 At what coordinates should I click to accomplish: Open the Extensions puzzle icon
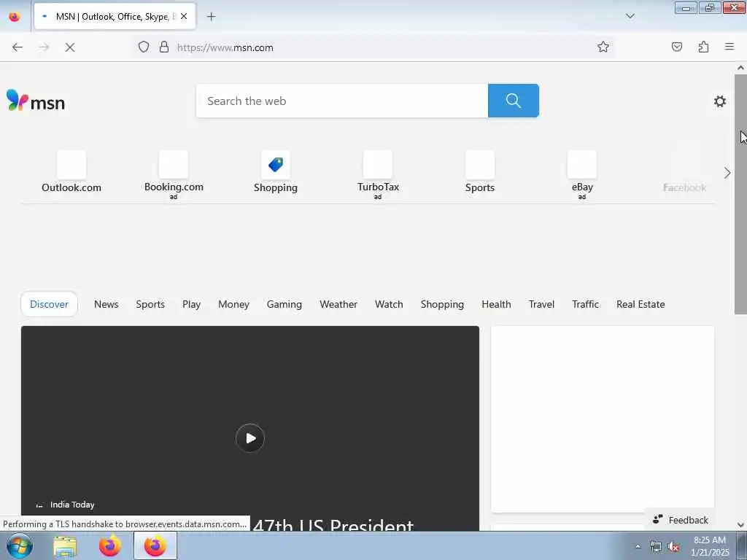pos(703,47)
